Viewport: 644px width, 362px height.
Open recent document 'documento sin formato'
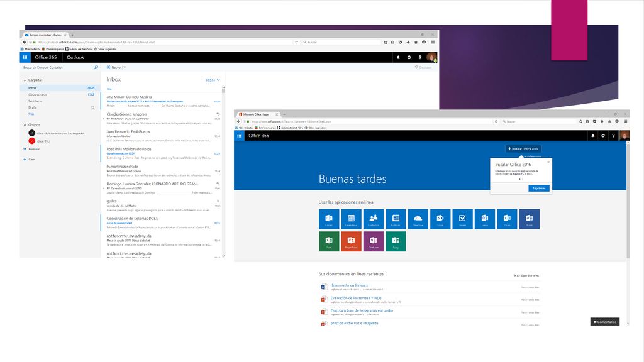point(349,285)
